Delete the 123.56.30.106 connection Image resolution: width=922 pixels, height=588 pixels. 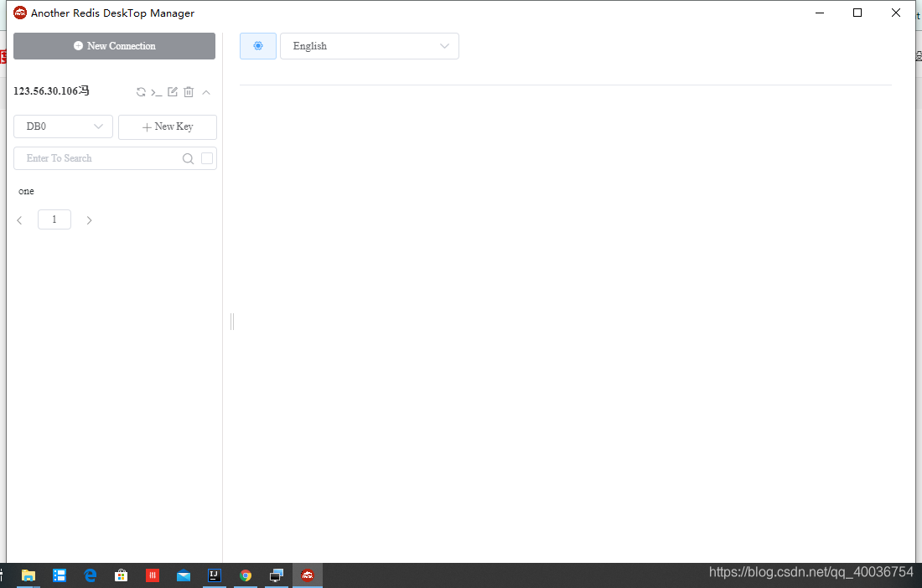pos(189,92)
